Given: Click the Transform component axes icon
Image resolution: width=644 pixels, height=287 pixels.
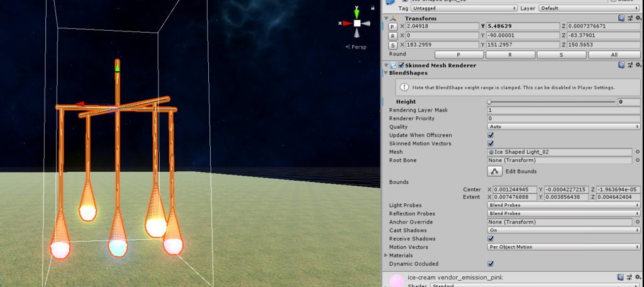Looking at the screenshot, I should (394, 18).
